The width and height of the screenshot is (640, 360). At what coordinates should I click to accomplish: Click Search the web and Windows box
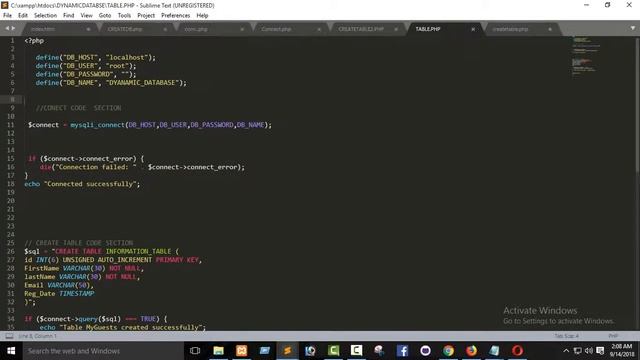pyautogui.click(x=102, y=351)
